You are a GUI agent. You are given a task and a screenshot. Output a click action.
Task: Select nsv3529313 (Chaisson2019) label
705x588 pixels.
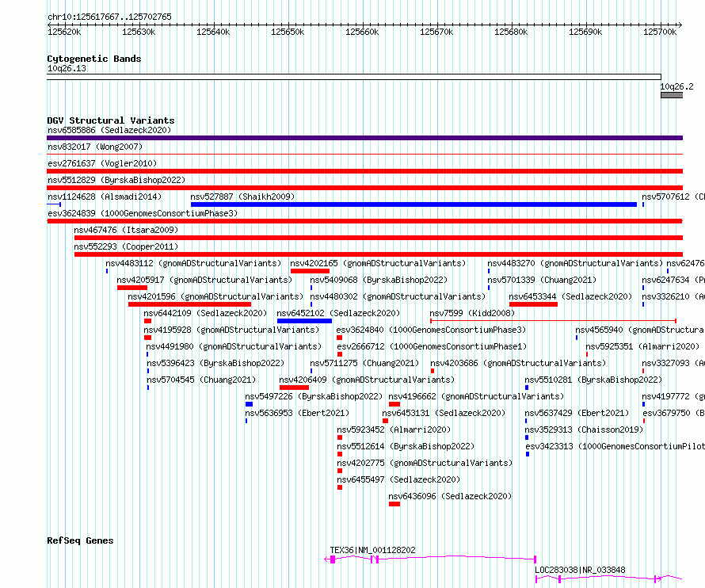(584, 430)
